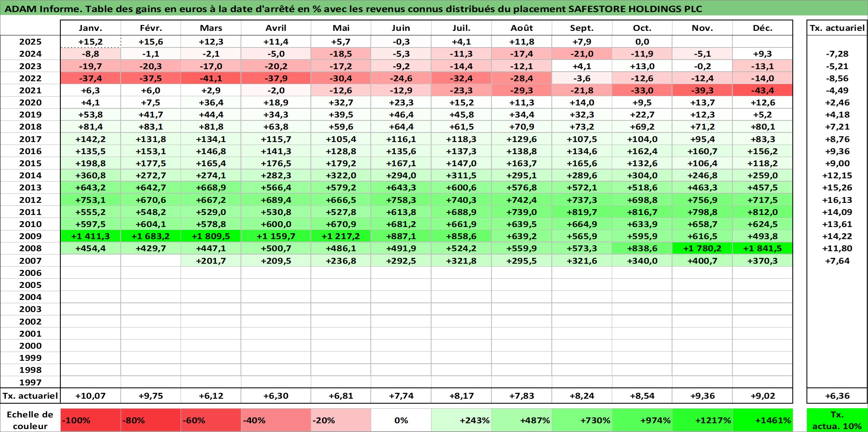Click cell value +15,2 in 2025
Screen dimensions: 868x432
point(90,42)
